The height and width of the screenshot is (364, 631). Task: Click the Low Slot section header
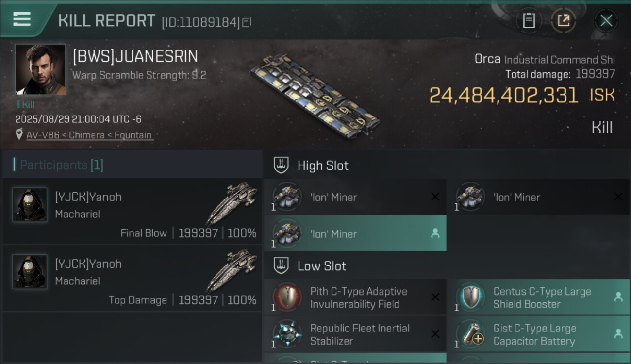coord(321,266)
